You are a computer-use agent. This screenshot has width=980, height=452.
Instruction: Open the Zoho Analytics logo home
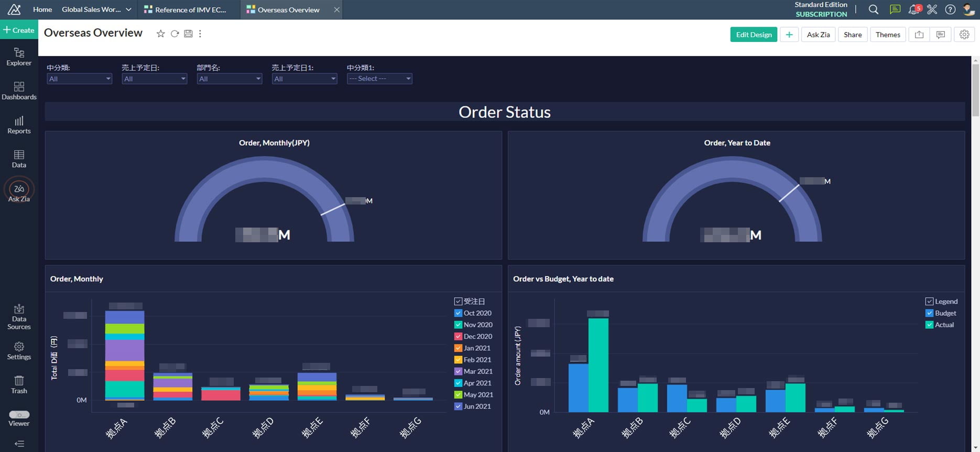tap(14, 9)
